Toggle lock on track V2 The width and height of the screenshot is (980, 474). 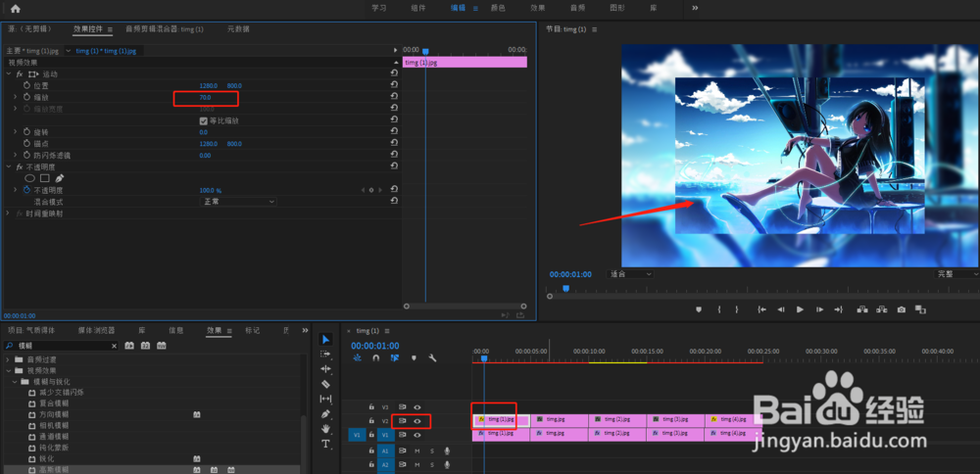[x=371, y=421]
